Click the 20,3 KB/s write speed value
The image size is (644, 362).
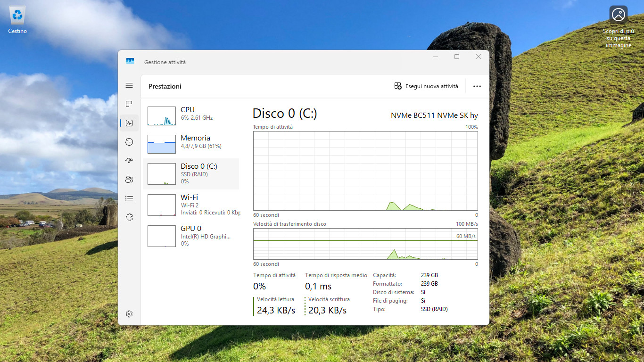(327, 310)
